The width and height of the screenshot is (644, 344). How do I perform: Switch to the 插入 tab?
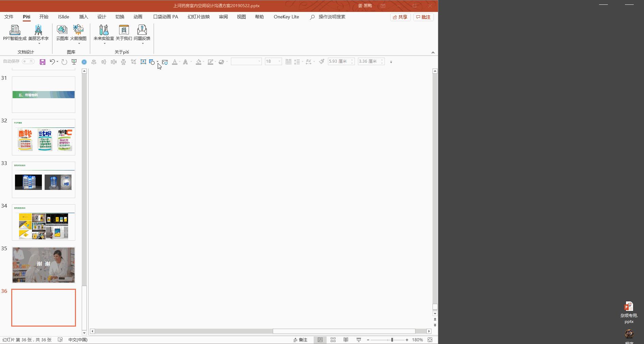[83, 17]
